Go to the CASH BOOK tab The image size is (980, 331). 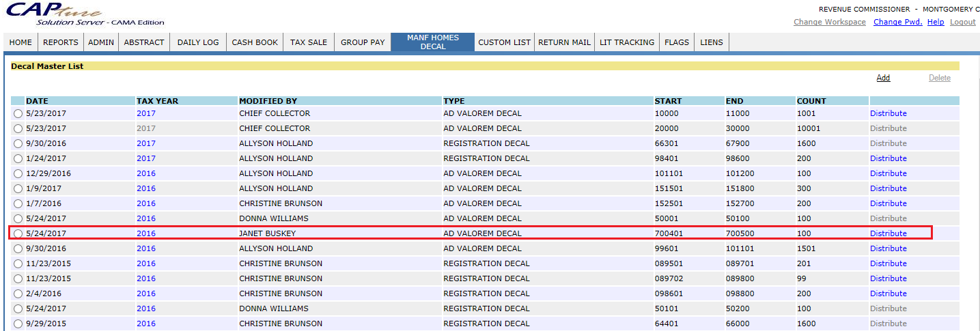[255, 42]
